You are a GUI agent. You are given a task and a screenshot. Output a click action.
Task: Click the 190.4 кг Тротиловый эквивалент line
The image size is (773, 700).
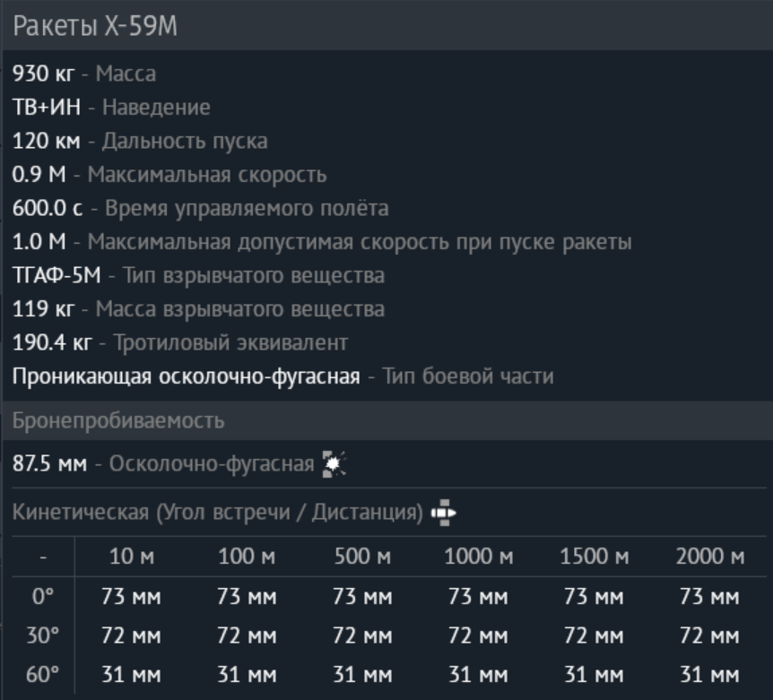180,343
